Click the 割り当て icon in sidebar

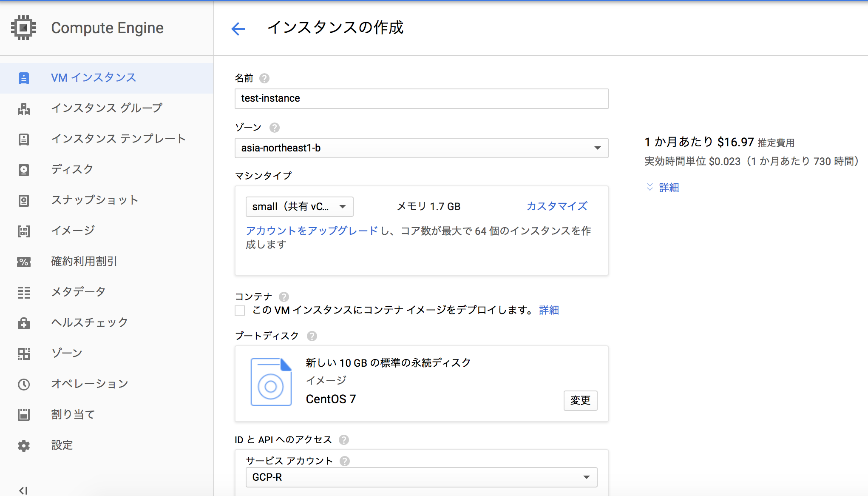(x=24, y=415)
